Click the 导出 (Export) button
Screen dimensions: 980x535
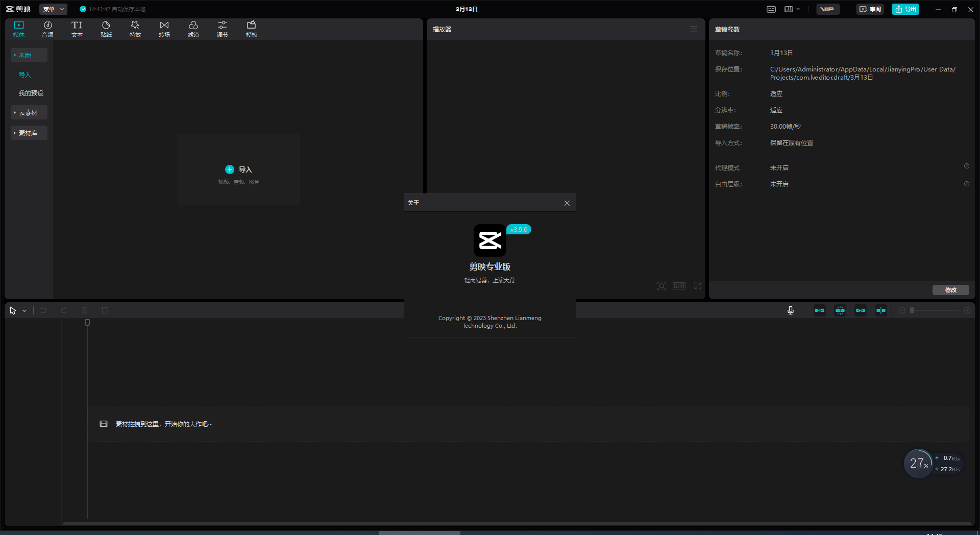pos(905,9)
